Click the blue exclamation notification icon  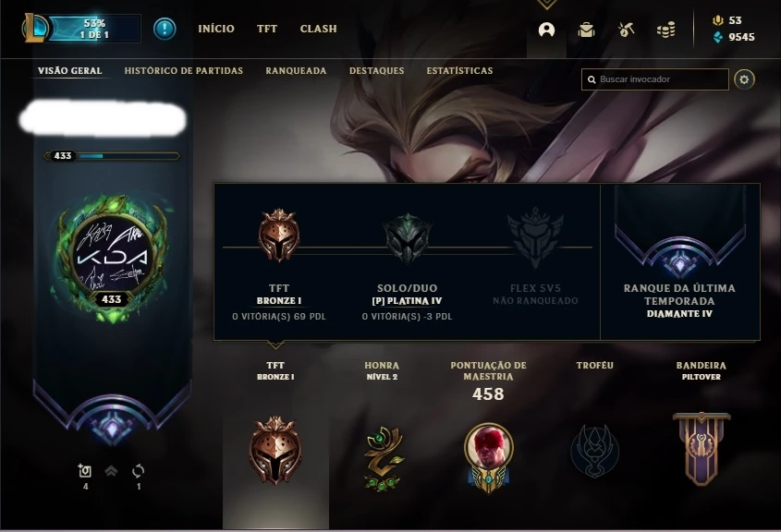click(165, 29)
